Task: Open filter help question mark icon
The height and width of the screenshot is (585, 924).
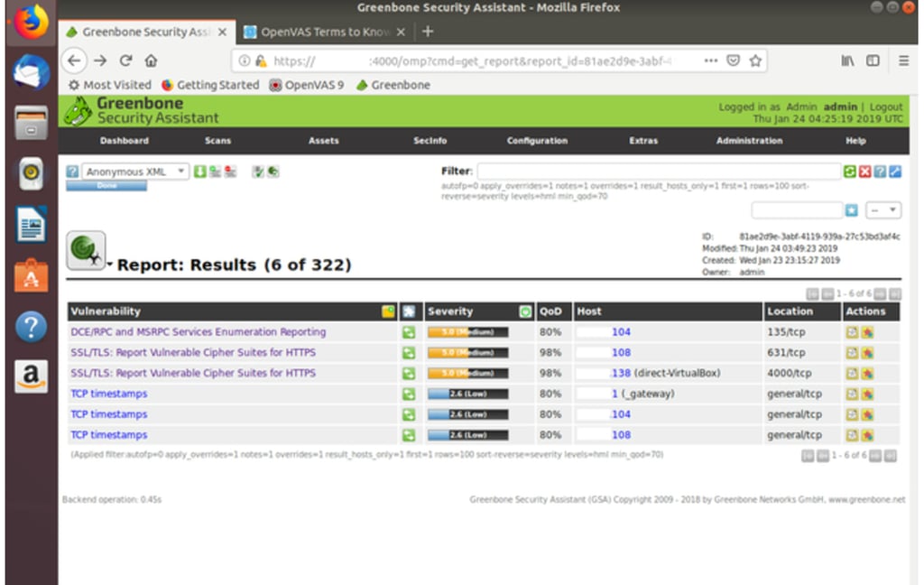Action: pyautogui.click(x=880, y=172)
